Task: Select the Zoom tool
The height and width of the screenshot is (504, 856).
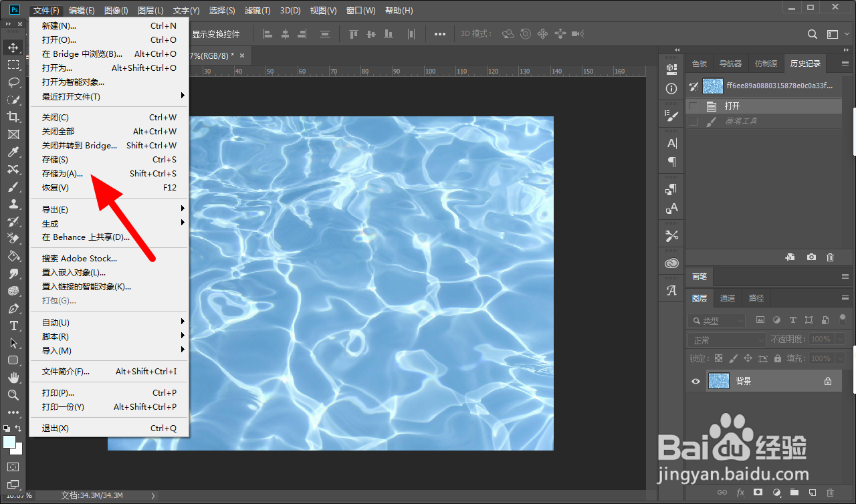Action: (x=13, y=395)
